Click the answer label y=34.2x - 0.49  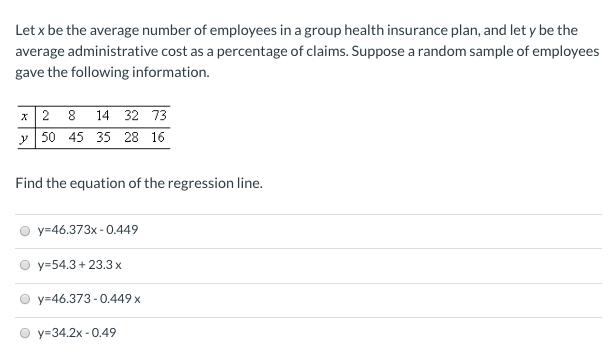[x=77, y=333]
